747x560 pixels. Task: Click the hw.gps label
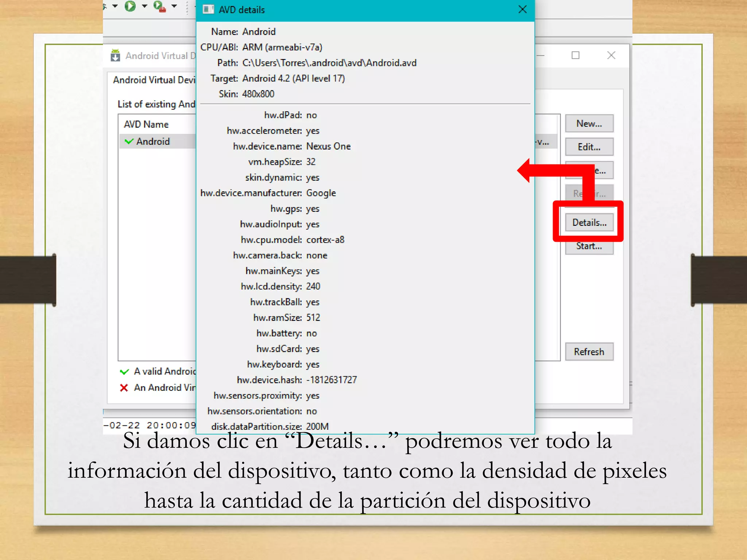286,209
